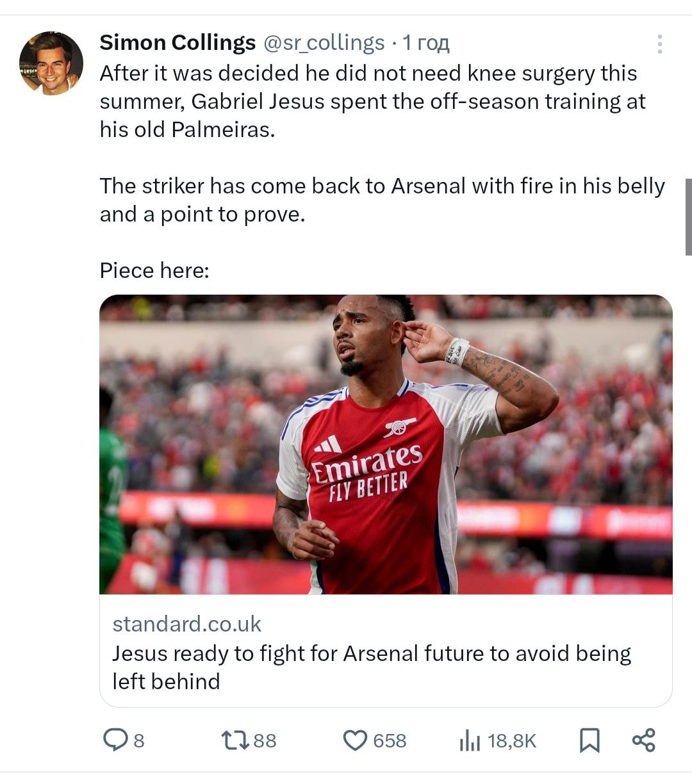Click the 18,8K views count
The image size is (692, 784).
tap(511, 741)
